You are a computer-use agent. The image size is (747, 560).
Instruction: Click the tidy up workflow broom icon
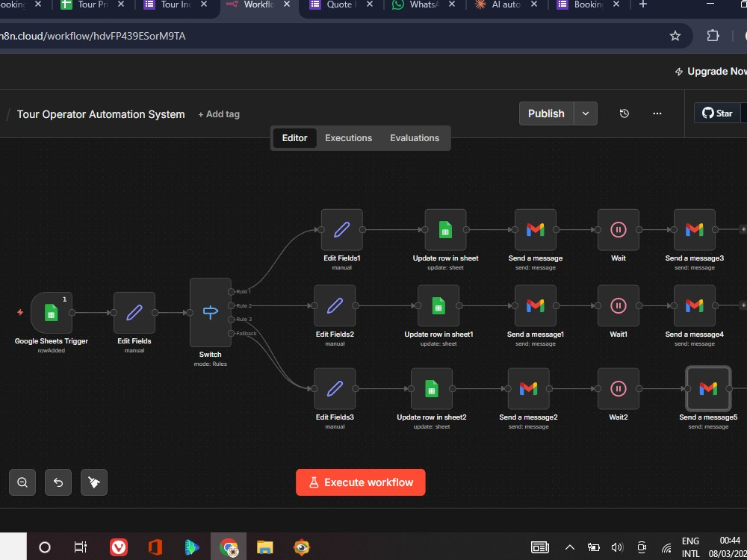[94, 482]
